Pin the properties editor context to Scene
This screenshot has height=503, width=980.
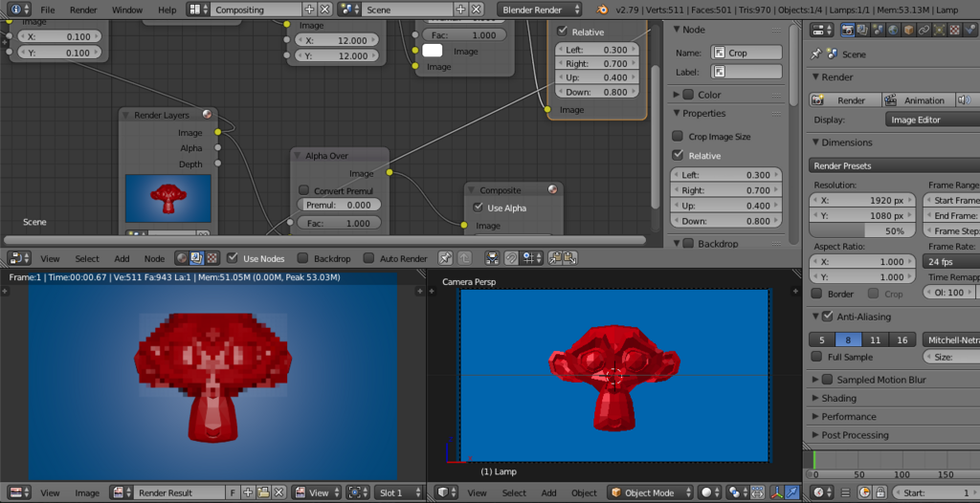[815, 55]
